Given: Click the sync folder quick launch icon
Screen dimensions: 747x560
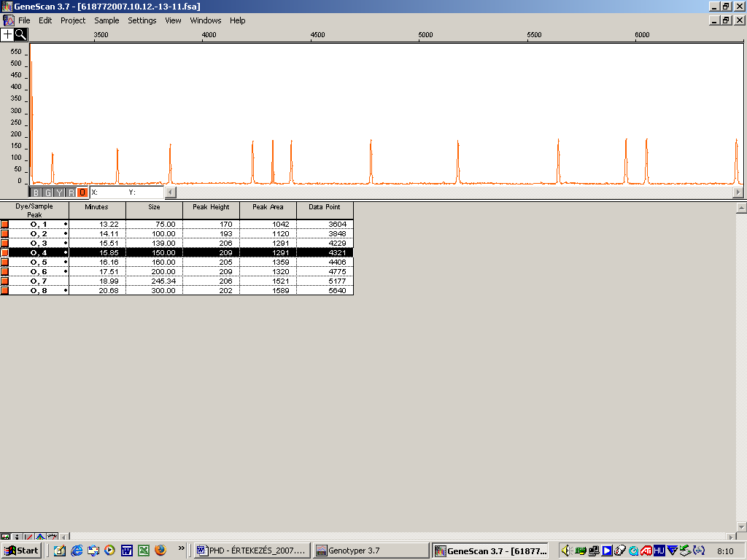Looking at the screenshot, I should [x=93, y=551].
